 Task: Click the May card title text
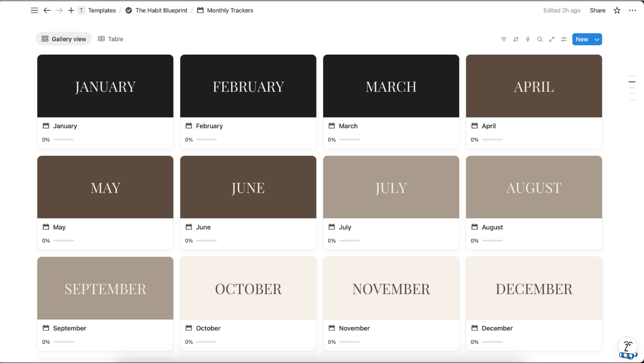point(59,227)
